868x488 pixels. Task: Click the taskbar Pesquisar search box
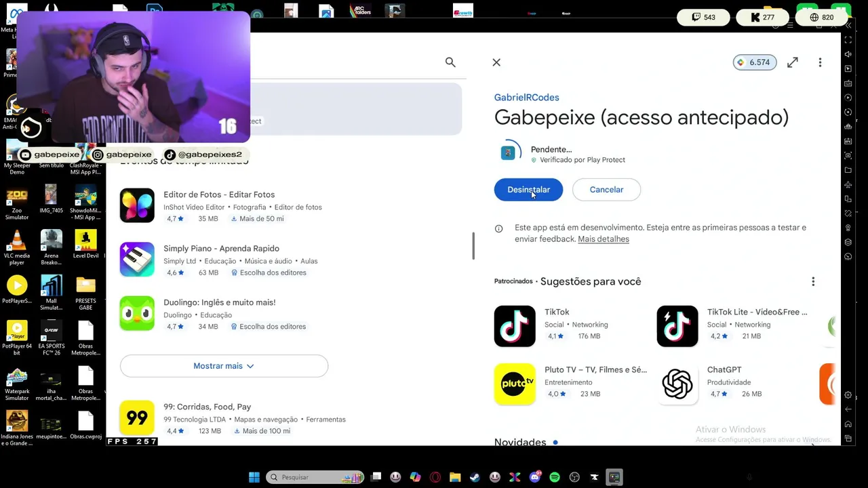tap(315, 477)
